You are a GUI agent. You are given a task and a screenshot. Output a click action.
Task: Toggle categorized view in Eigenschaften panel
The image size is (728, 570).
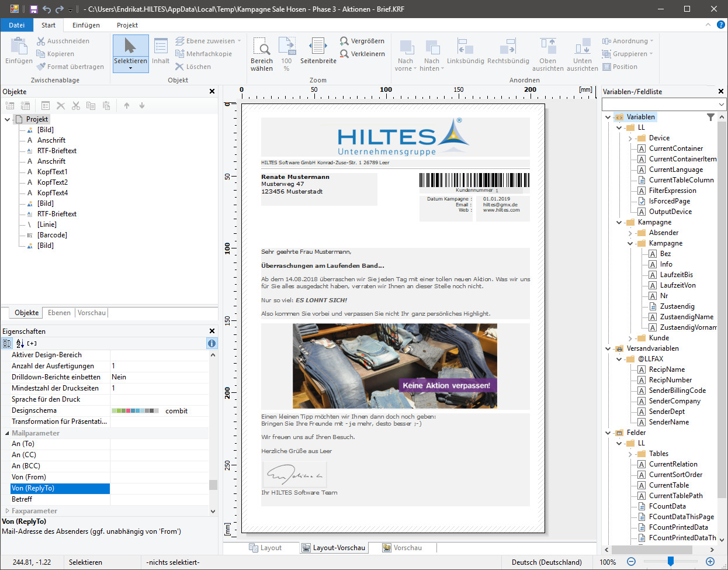(x=8, y=343)
